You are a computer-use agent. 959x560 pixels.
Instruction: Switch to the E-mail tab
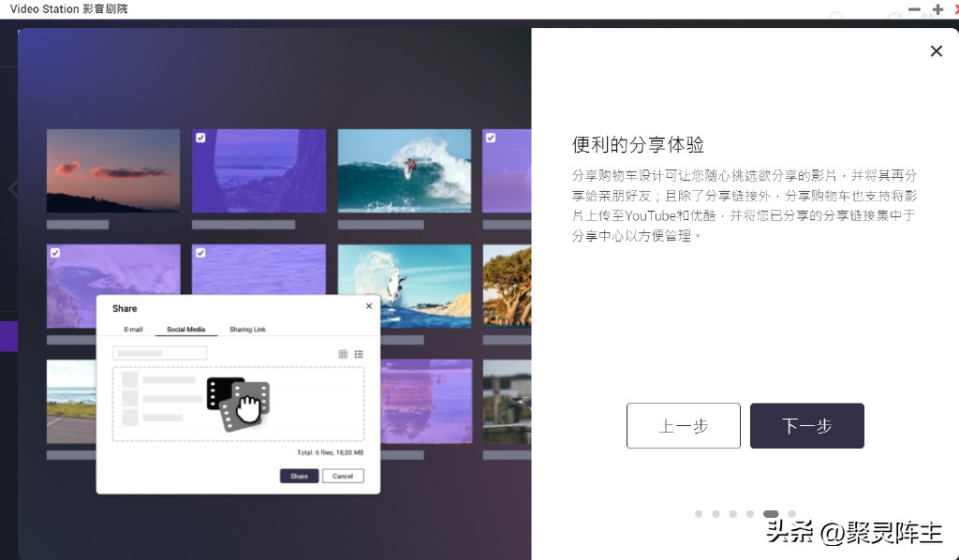click(133, 329)
